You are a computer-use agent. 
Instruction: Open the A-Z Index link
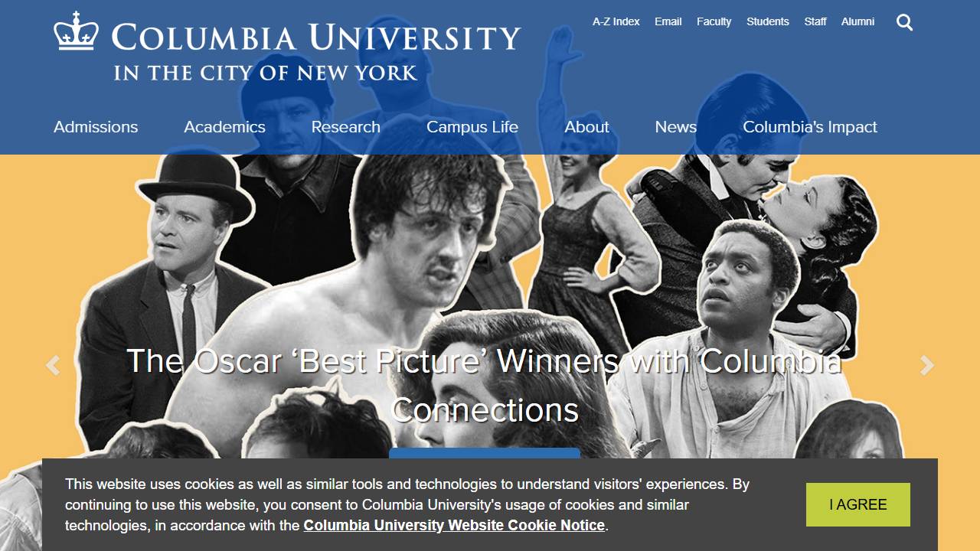click(616, 21)
